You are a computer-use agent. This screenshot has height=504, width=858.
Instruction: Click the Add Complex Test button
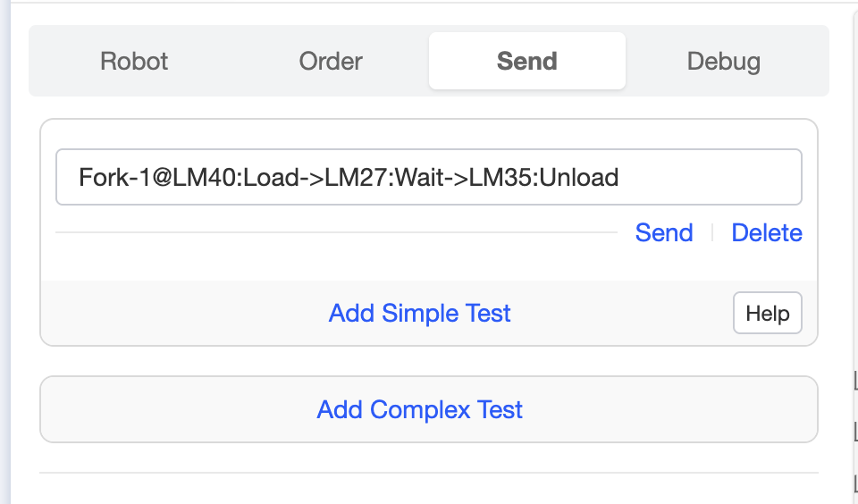click(420, 410)
